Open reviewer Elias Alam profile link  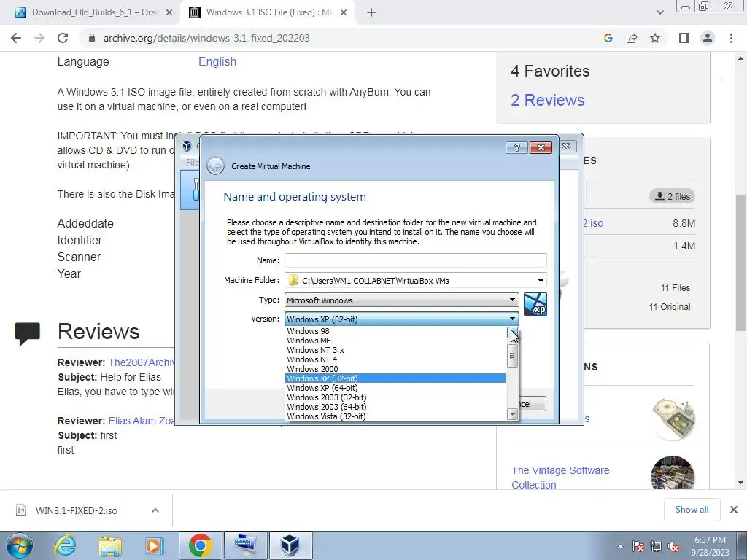pyautogui.click(x=142, y=421)
